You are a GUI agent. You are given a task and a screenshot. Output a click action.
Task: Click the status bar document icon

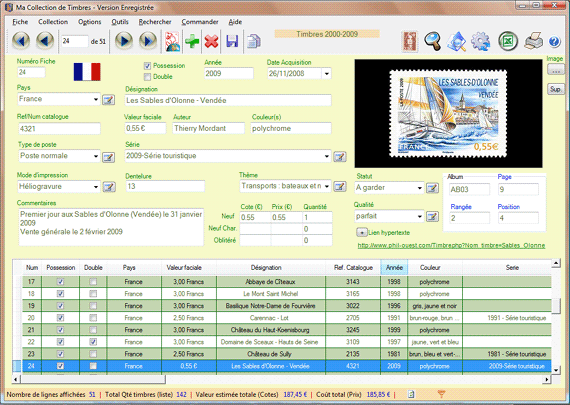pyautogui.click(x=411, y=394)
